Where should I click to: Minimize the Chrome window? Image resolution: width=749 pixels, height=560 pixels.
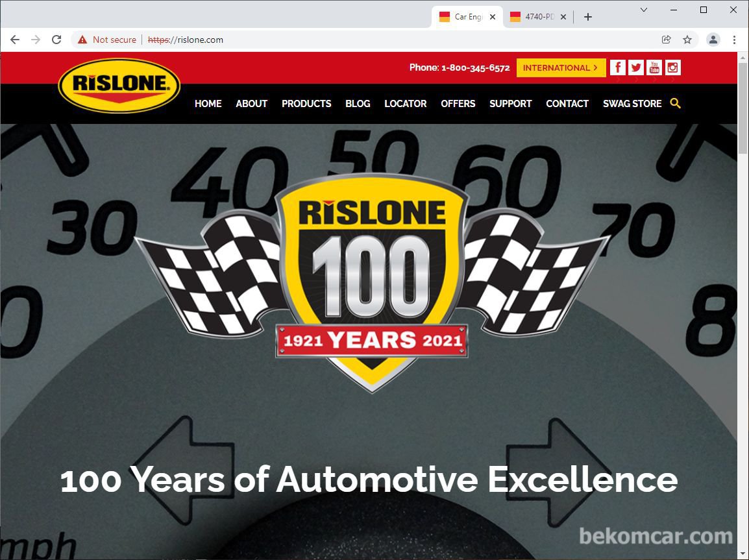pos(674,10)
